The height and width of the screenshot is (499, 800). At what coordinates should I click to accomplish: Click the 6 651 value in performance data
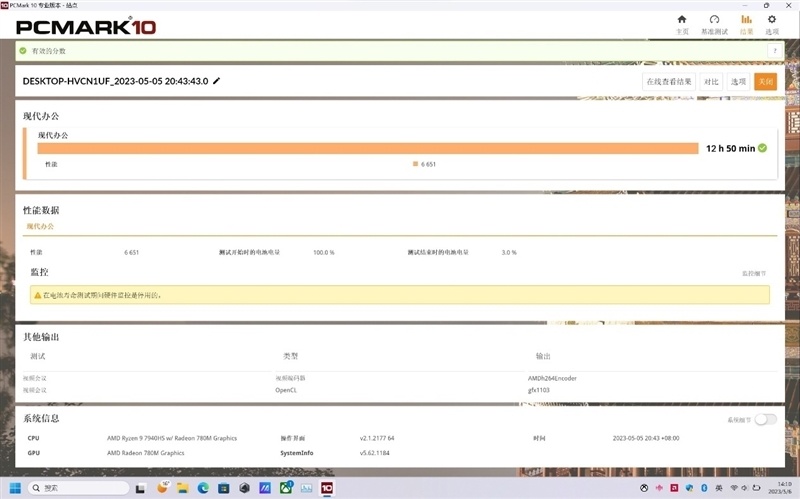pyautogui.click(x=131, y=252)
